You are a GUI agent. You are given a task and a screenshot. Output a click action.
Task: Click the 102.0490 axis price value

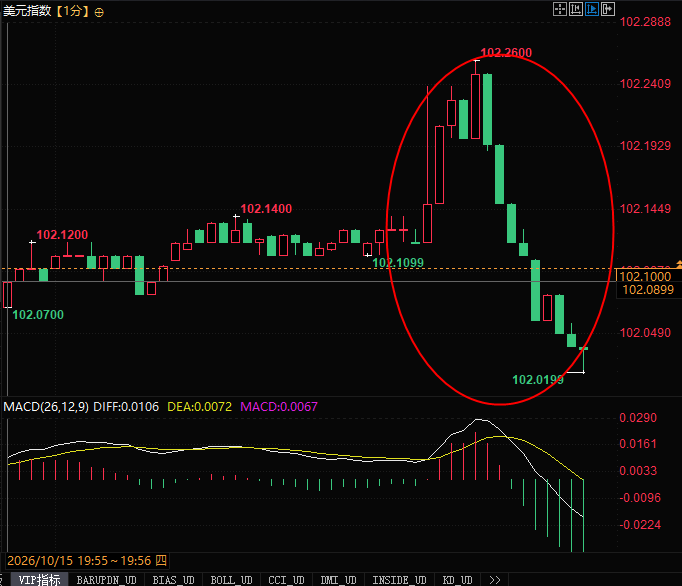[645, 333]
